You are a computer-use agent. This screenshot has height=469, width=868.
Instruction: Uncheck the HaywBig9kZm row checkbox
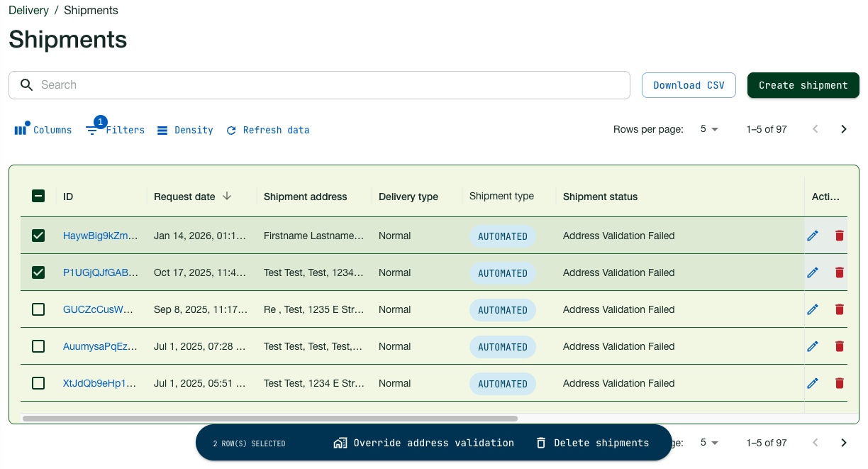pyautogui.click(x=38, y=236)
